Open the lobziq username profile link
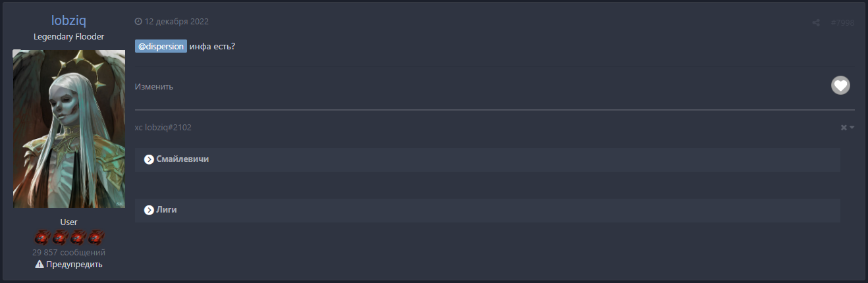 pyautogui.click(x=68, y=21)
